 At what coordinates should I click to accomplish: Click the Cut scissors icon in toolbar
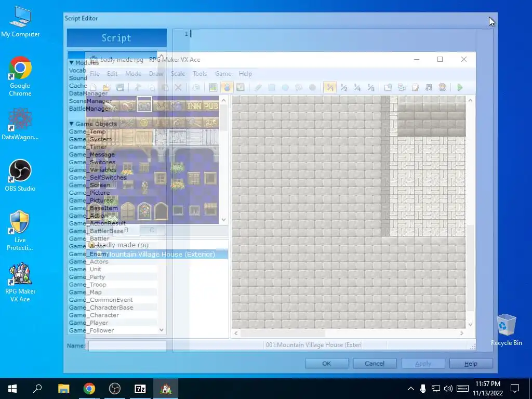click(x=138, y=87)
